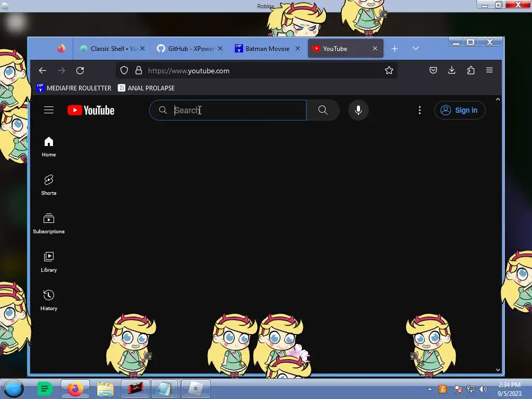Click the YouTube logo
The height and width of the screenshot is (399, 532).
91,110
